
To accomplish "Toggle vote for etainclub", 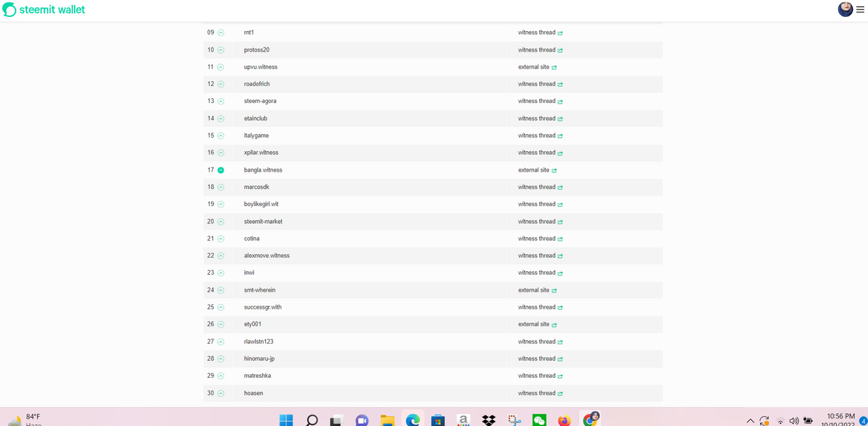I will (x=220, y=119).
